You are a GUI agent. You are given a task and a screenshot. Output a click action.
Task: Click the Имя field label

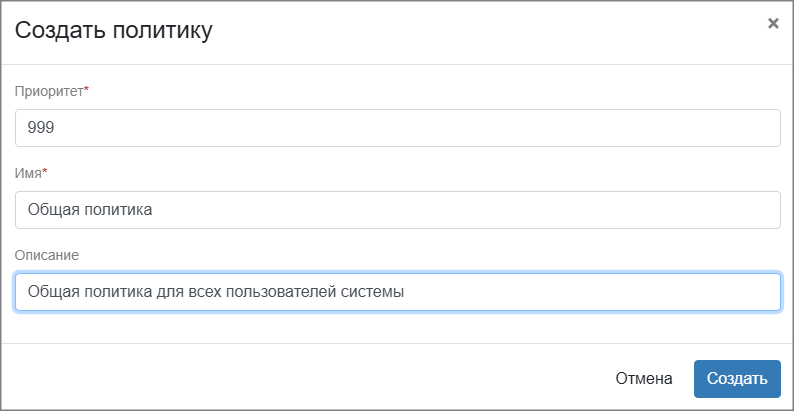click(x=28, y=173)
